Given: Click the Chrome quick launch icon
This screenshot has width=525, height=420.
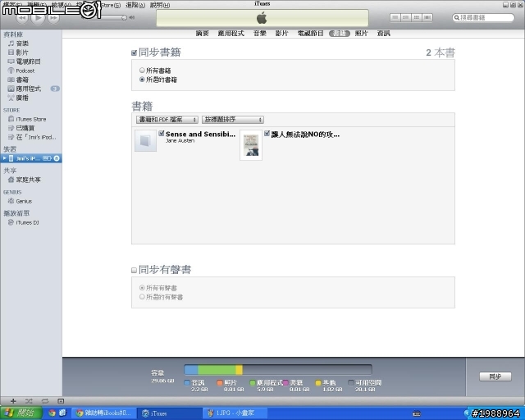Looking at the screenshot, I should tap(52, 413).
